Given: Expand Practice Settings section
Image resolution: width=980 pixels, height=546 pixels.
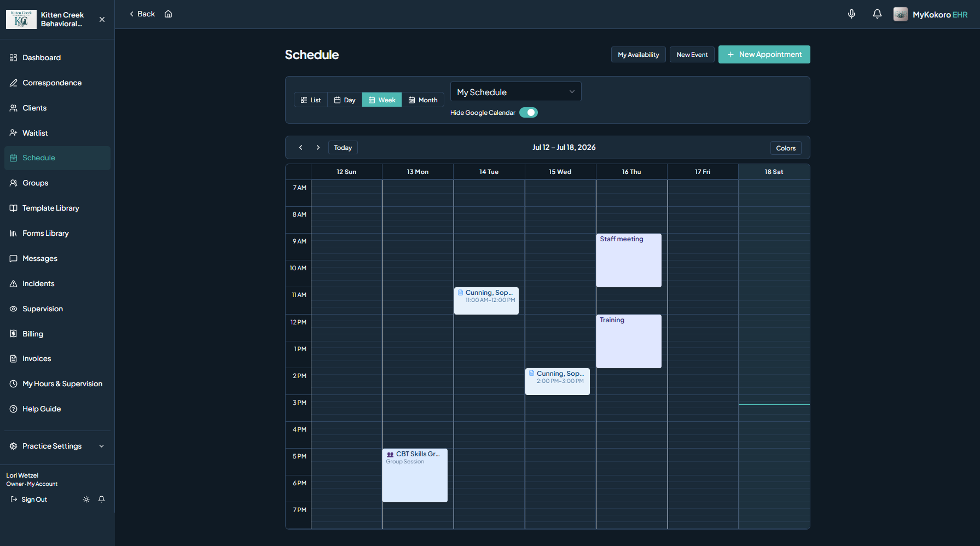Looking at the screenshot, I should tap(57, 446).
